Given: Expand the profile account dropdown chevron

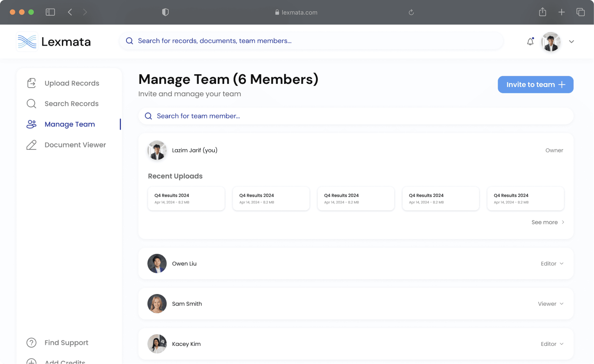Looking at the screenshot, I should [x=571, y=42].
